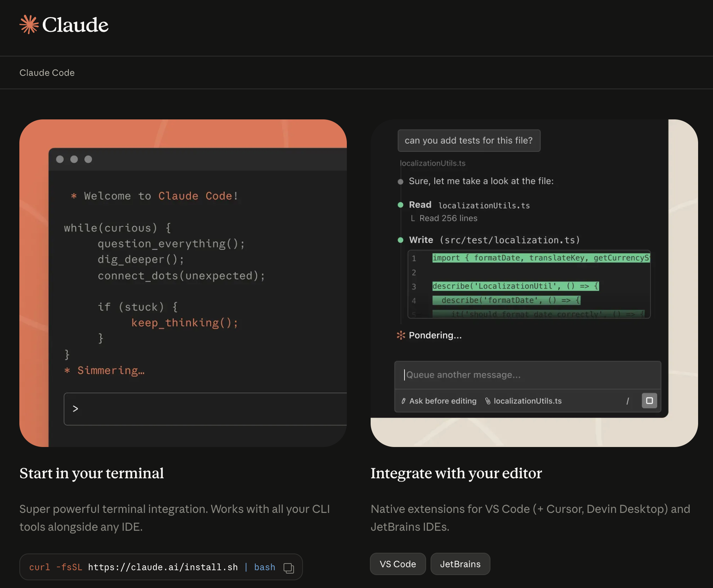Click the Simmering asterisk icon in terminal
The image size is (713, 588).
point(67,370)
